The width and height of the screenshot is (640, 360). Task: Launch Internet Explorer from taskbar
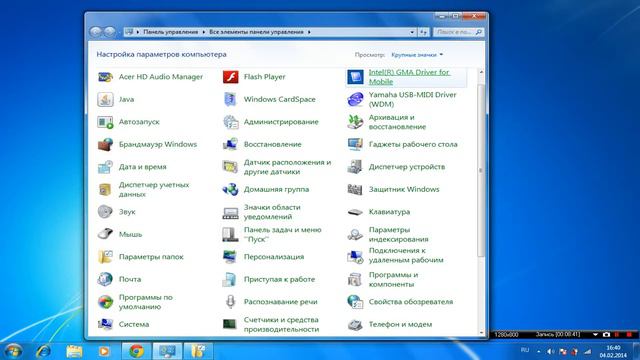pos(43,351)
